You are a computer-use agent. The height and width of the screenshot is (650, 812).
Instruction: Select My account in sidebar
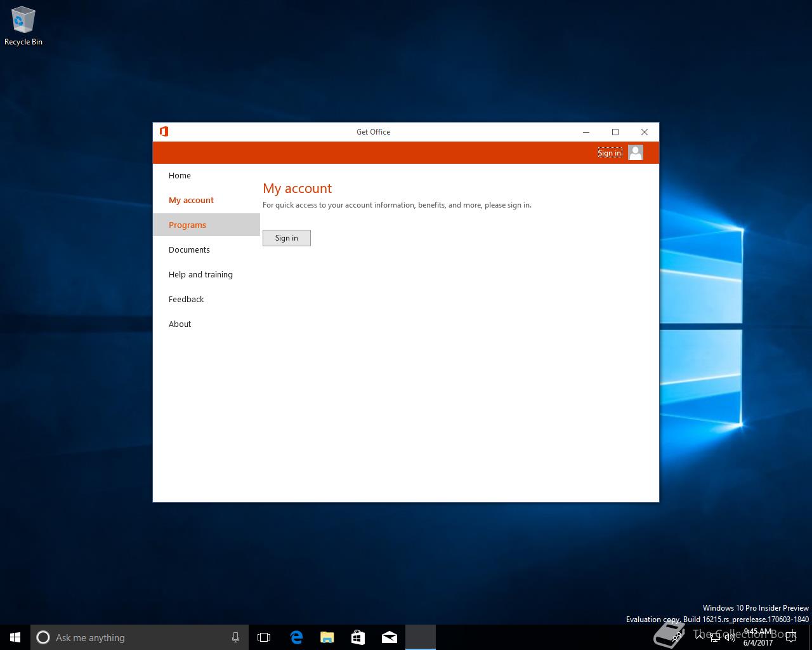click(206, 200)
